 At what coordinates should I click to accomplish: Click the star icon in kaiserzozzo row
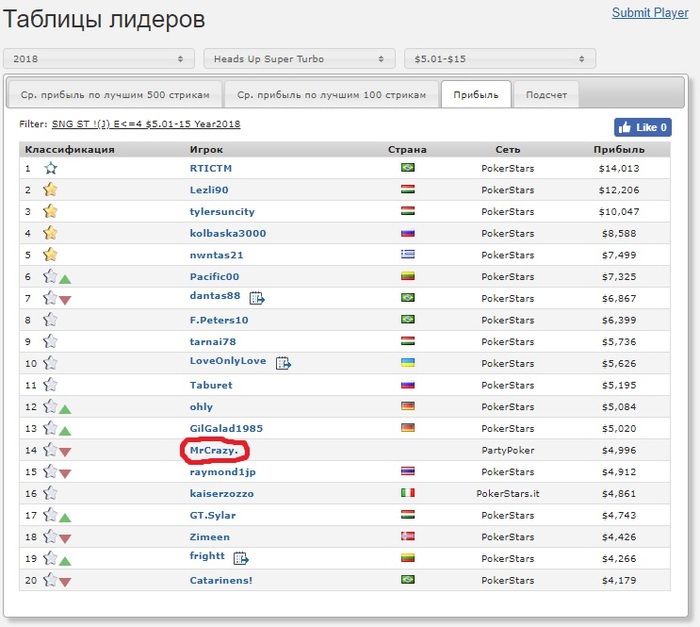coord(50,493)
